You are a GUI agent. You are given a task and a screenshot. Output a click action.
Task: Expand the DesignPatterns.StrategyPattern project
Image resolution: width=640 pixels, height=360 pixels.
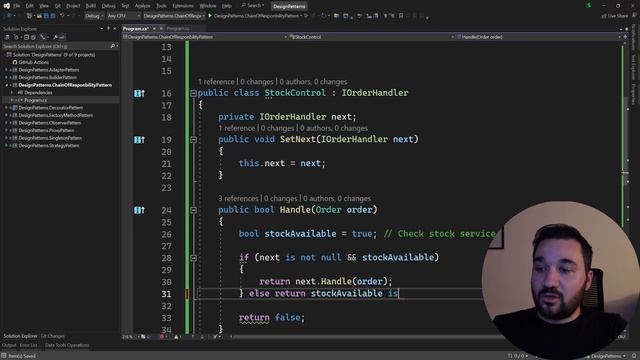click(6, 146)
